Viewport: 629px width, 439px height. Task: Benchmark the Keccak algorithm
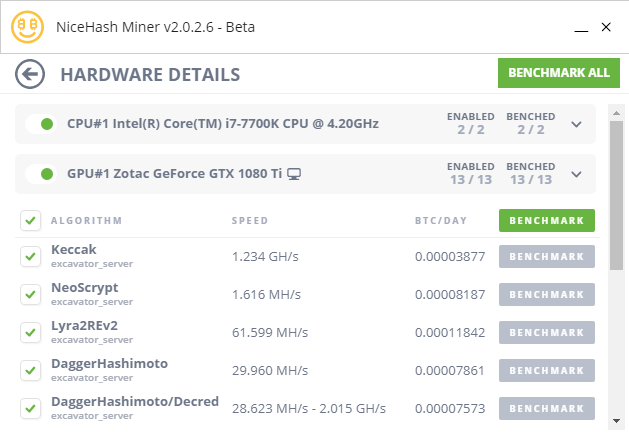(x=546, y=257)
